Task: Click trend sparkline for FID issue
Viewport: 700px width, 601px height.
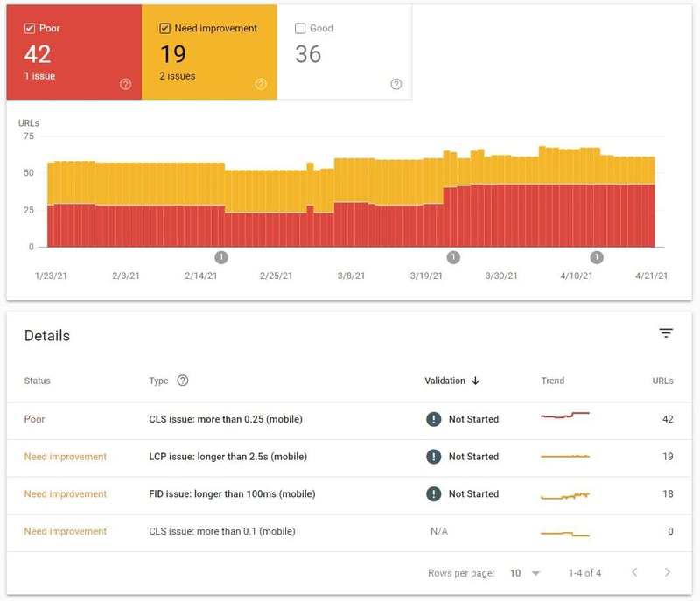Action: pos(565,495)
